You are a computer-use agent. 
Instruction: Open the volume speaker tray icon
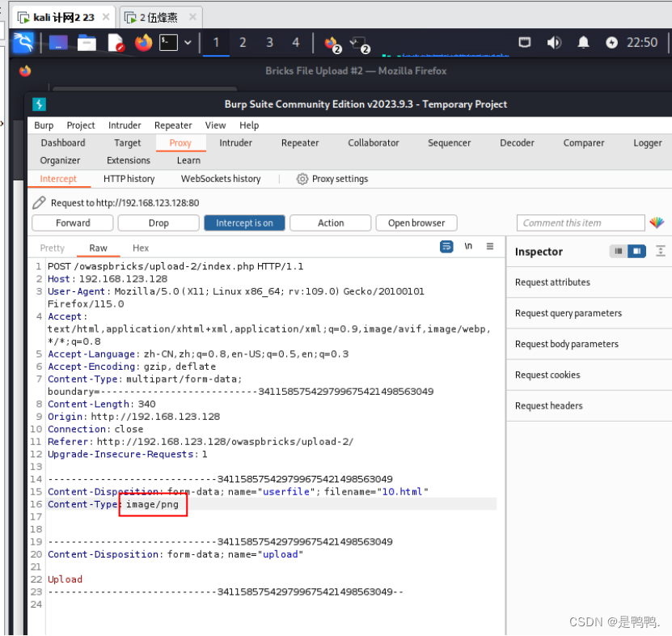pyautogui.click(x=554, y=42)
